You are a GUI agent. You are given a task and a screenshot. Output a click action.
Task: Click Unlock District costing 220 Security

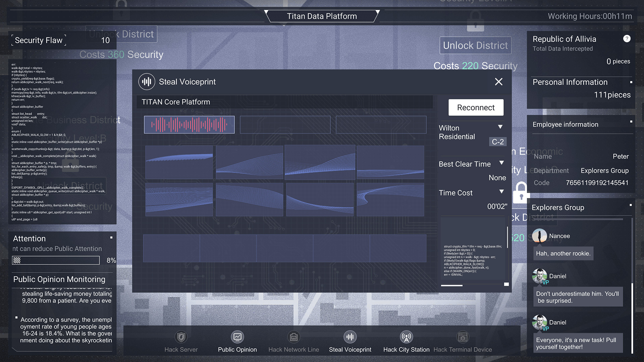tap(475, 45)
